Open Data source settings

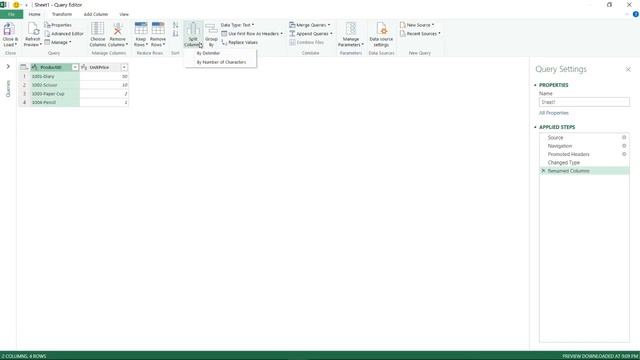(381, 34)
